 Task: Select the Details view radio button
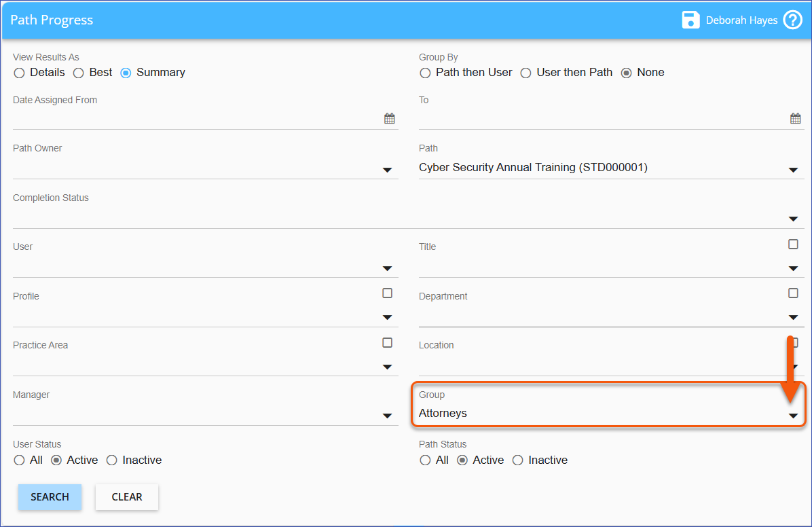click(19, 73)
